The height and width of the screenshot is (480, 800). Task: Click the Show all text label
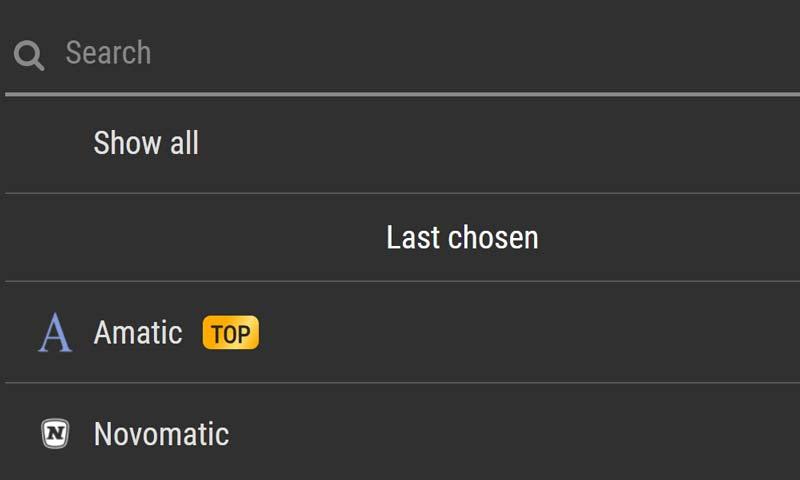(146, 143)
